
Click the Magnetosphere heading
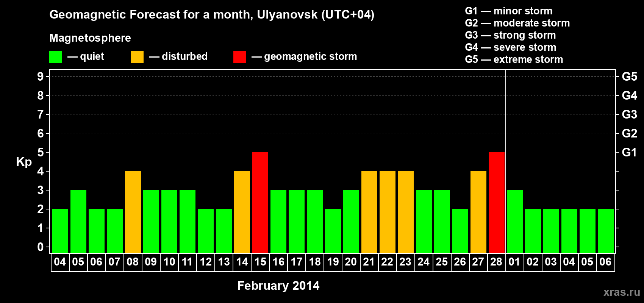click(90, 38)
